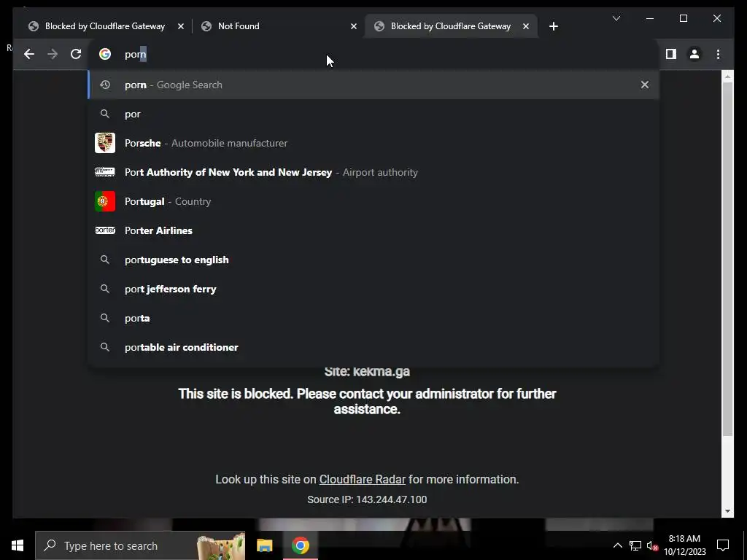Reload the page with the refresh icon
Screen dimensions: 747x560
(76, 54)
